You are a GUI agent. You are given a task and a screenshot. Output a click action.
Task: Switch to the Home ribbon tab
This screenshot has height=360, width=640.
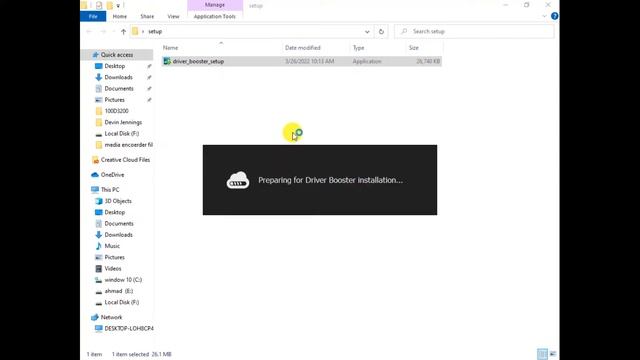[120, 16]
